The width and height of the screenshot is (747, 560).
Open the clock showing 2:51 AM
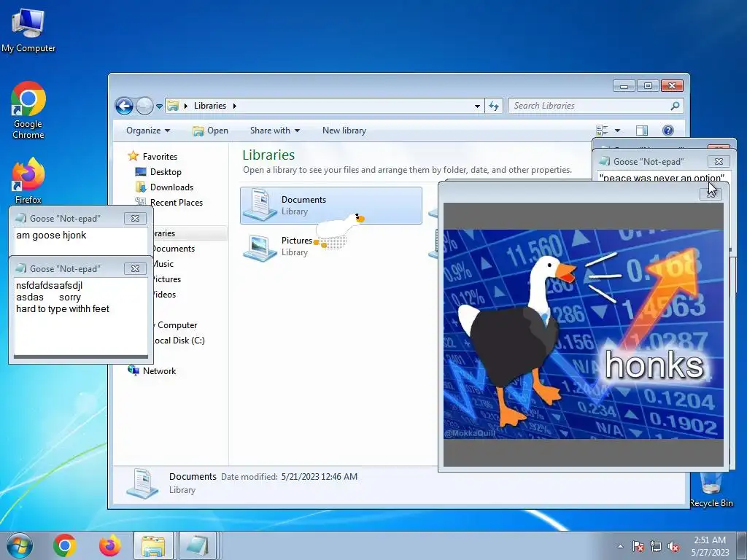pos(710,545)
